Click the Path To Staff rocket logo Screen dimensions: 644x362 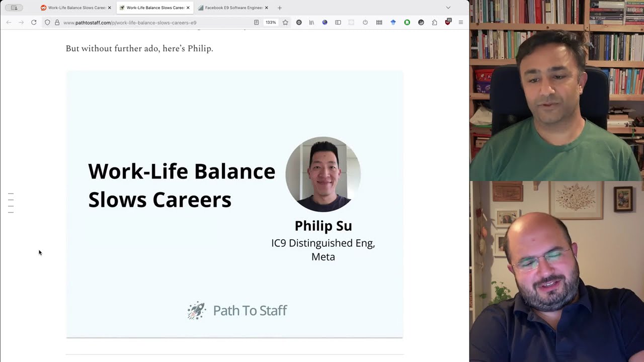(x=197, y=311)
